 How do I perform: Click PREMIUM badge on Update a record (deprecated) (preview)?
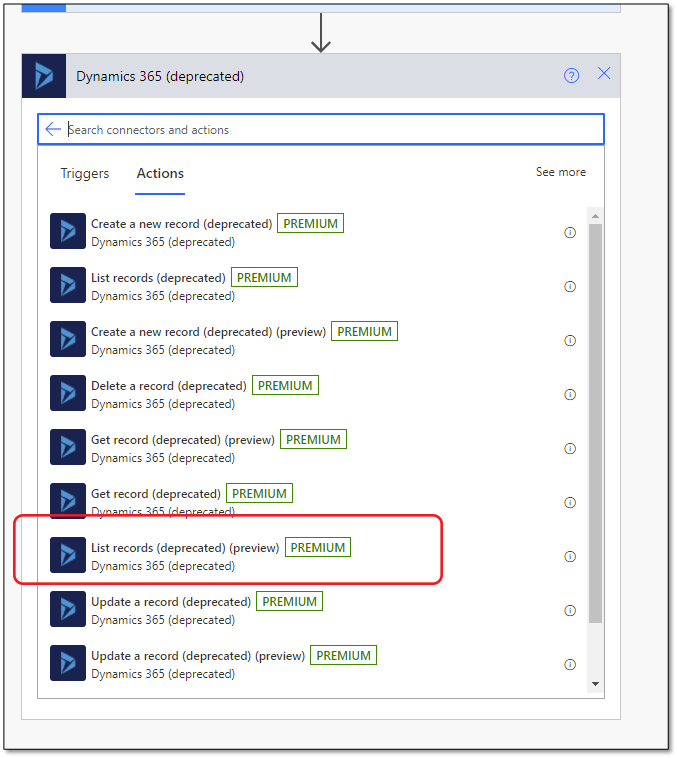pos(343,655)
